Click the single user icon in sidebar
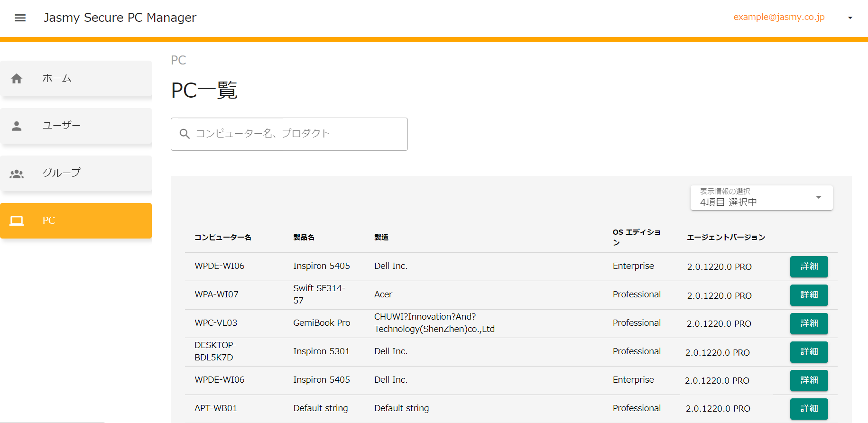868x423 pixels. coord(17,126)
